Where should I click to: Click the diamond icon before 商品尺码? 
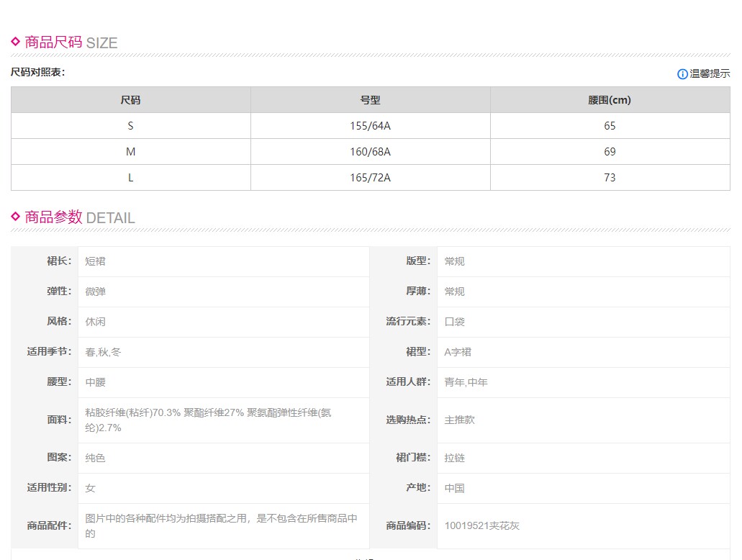tap(16, 42)
